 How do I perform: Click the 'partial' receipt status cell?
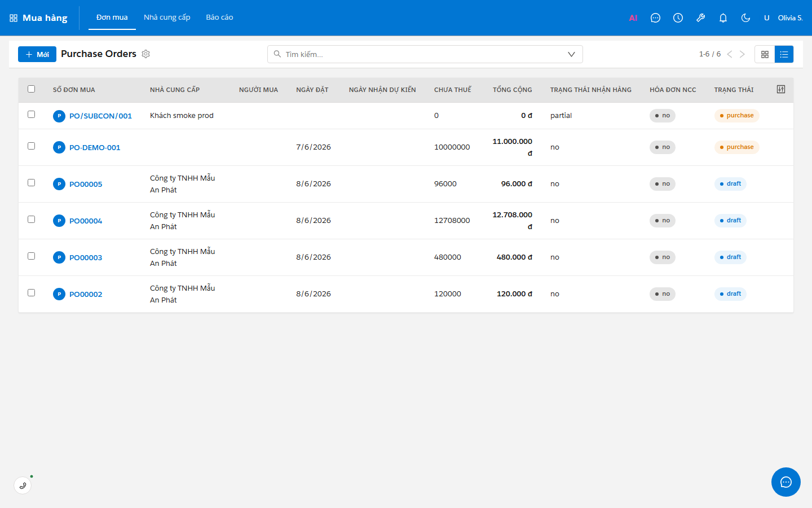pyautogui.click(x=561, y=116)
